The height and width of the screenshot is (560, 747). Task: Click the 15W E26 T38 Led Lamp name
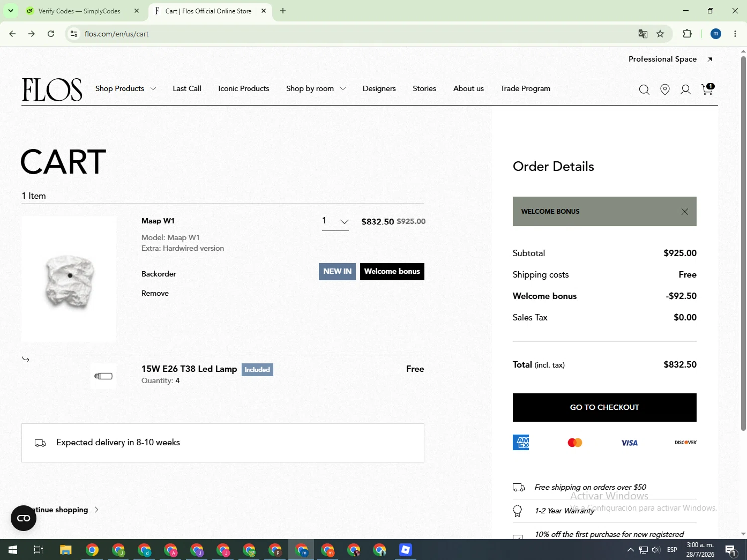[x=189, y=369]
